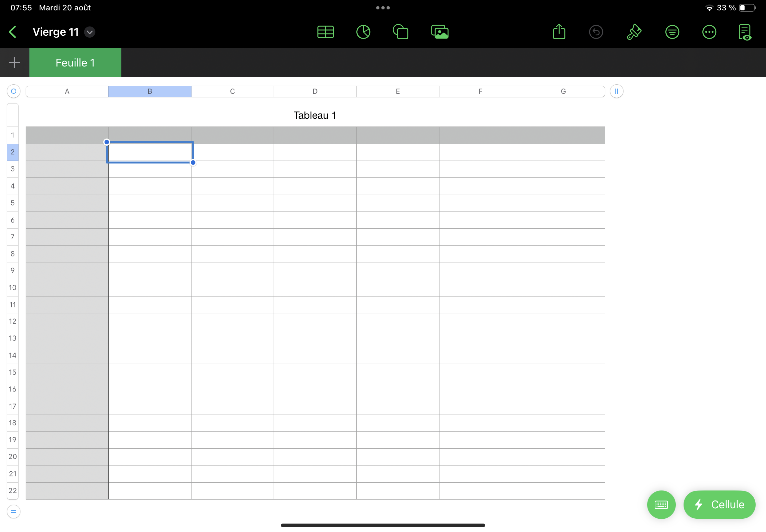
Task: Open the Format paintbrush panel
Action: click(x=634, y=32)
